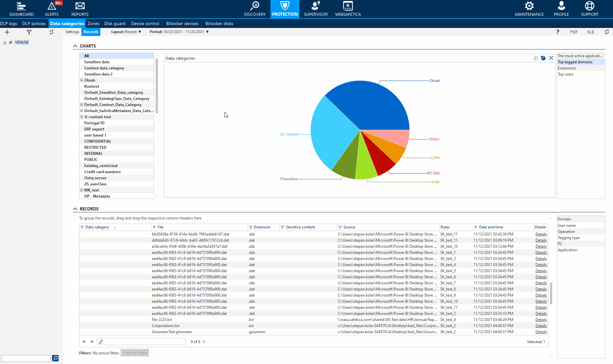Switch to the Settings tab
613x364 pixels.
[x=72, y=32]
